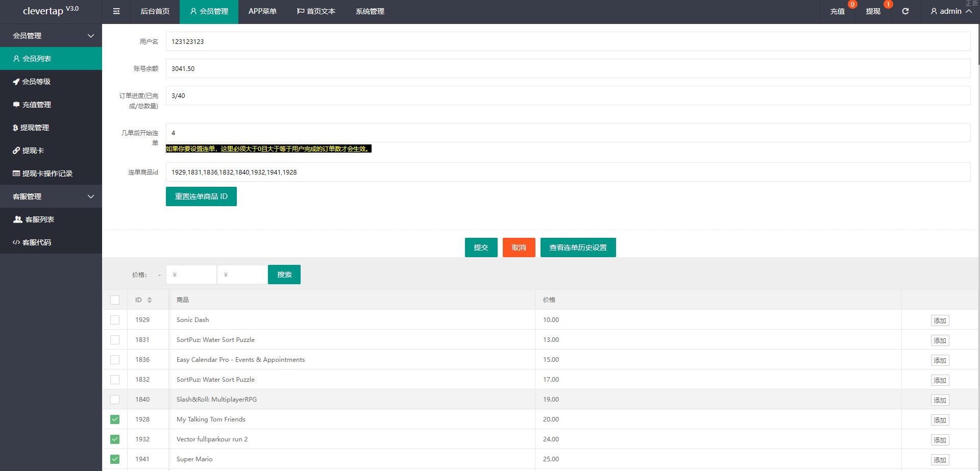Check the Sonic Dash row checkbox
Image resolution: width=980 pixels, height=471 pixels.
[x=115, y=320]
